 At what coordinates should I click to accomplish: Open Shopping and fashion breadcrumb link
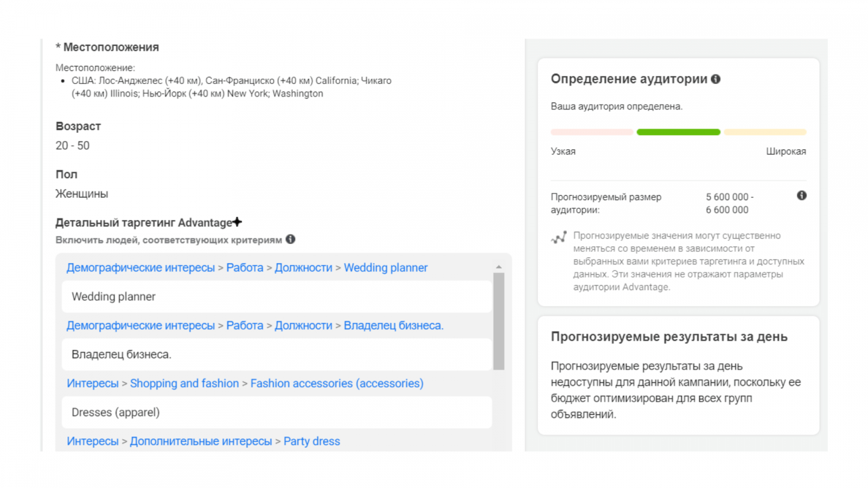pos(184,383)
